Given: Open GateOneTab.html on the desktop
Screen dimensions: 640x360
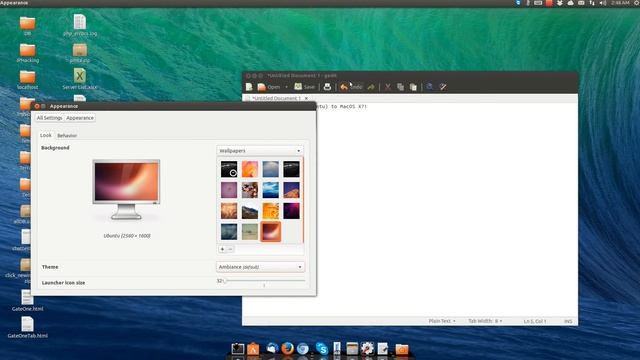Looking at the screenshot, I should pyautogui.click(x=27, y=327).
